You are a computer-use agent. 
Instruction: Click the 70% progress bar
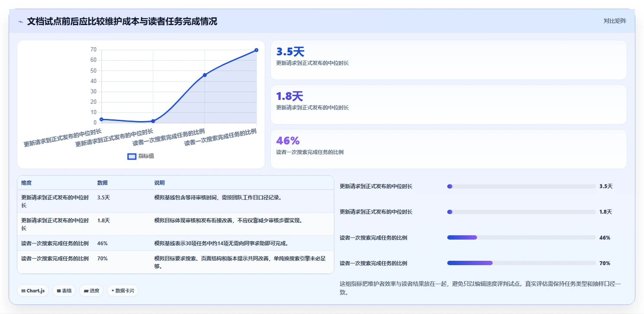tap(521, 263)
